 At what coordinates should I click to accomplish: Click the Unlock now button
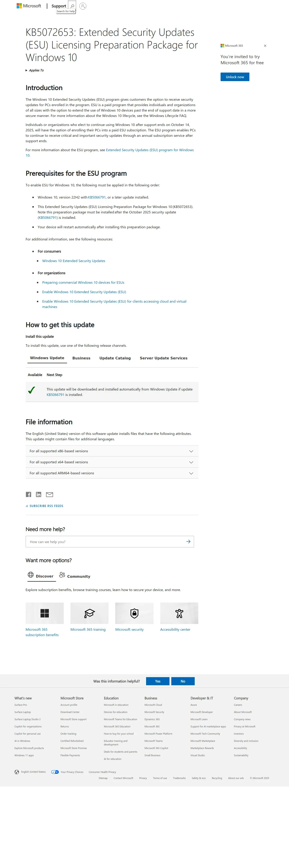click(x=235, y=77)
